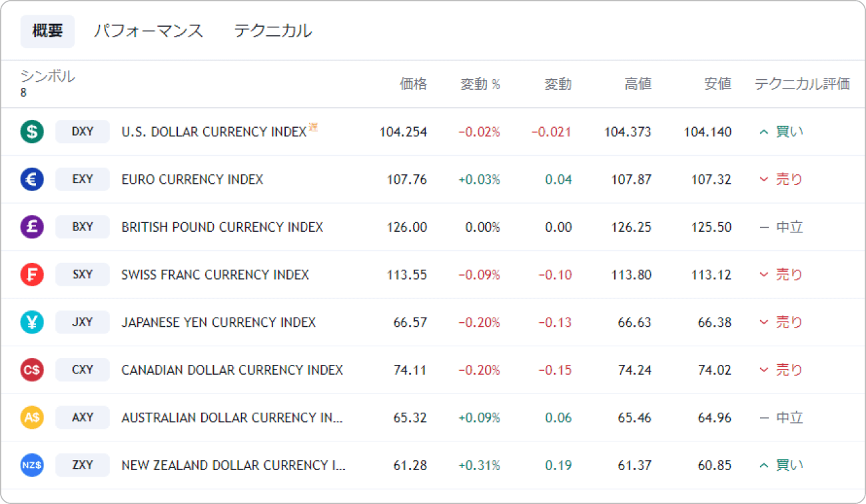
Task: Select the 概要 tab
Action: 47,31
